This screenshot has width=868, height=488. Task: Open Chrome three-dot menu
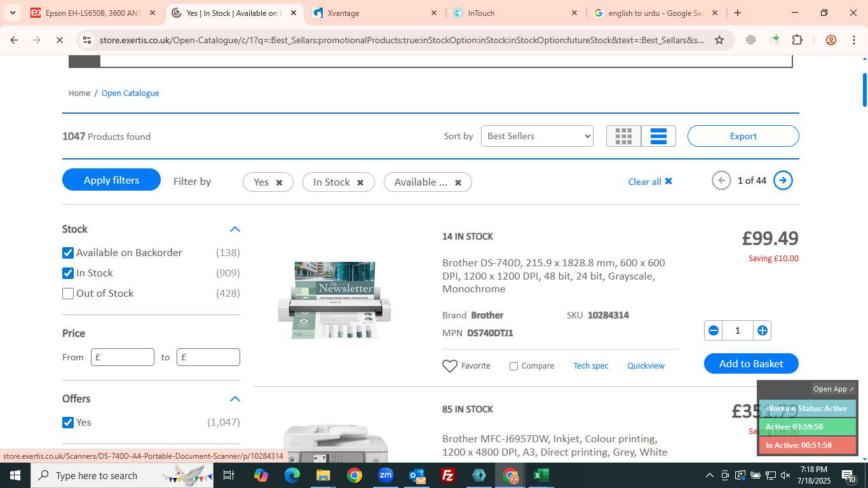(853, 40)
